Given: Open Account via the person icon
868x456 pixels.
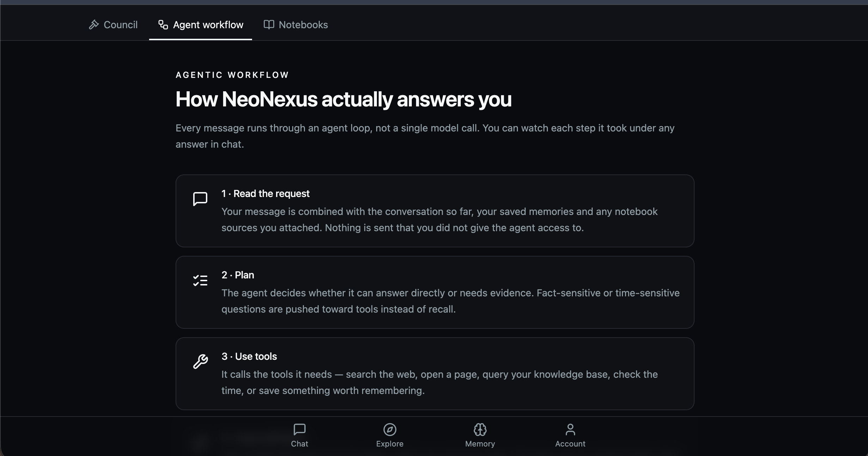Looking at the screenshot, I should pos(570,429).
